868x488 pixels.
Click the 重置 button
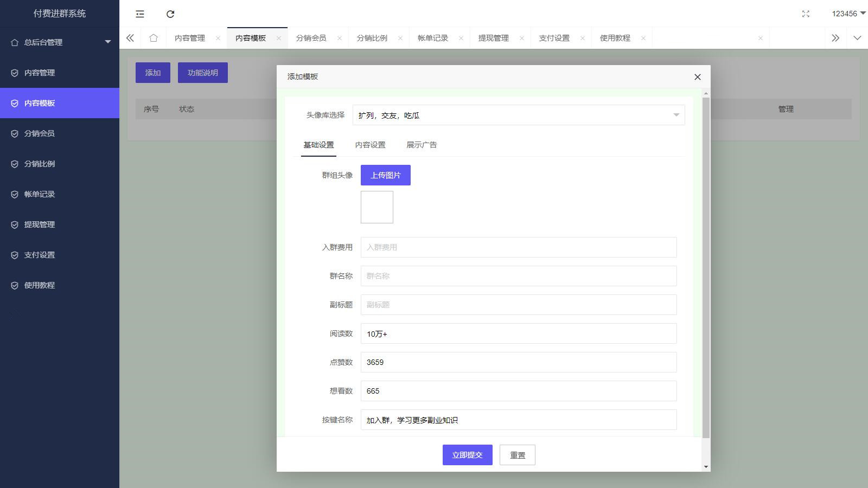pyautogui.click(x=518, y=455)
